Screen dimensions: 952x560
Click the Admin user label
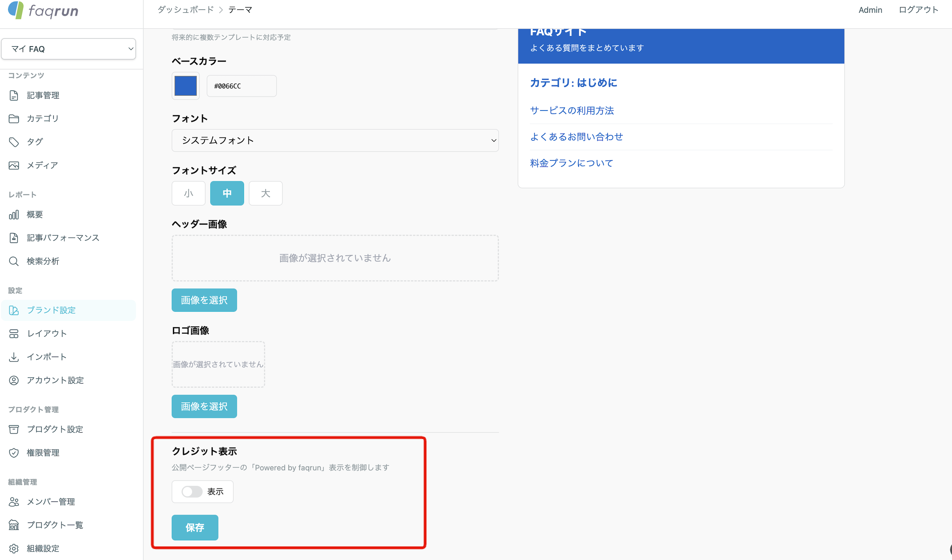[x=870, y=10]
